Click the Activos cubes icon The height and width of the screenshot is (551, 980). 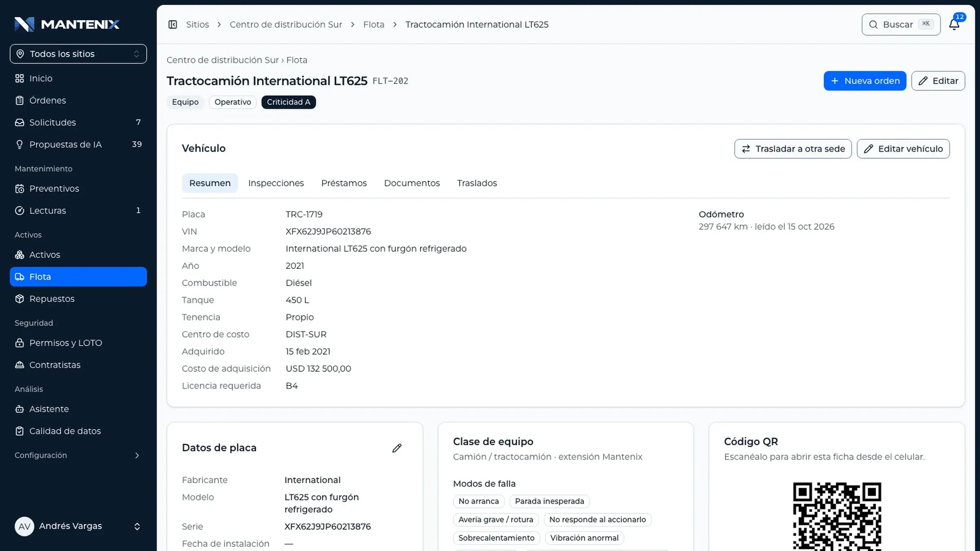tap(20, 255)
